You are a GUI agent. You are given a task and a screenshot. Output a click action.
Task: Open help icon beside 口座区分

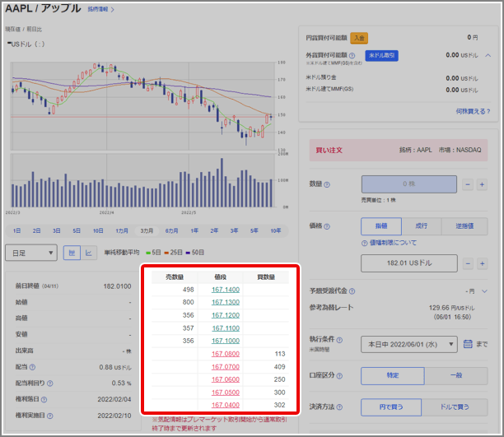tap(339, 375)
